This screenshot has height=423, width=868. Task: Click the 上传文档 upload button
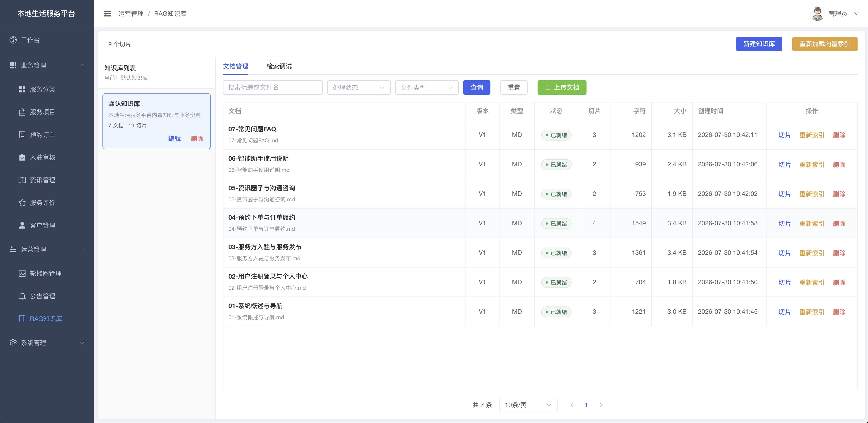[x=562, y=87]
